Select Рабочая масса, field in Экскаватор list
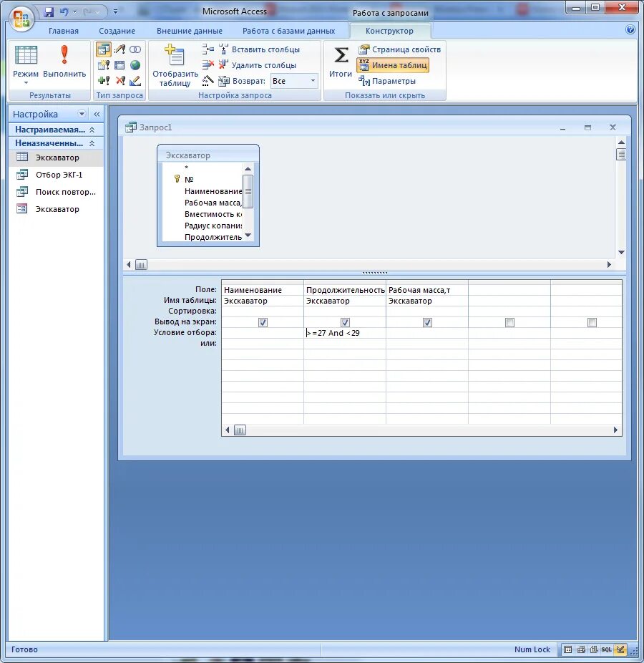 tap(213, 203)
